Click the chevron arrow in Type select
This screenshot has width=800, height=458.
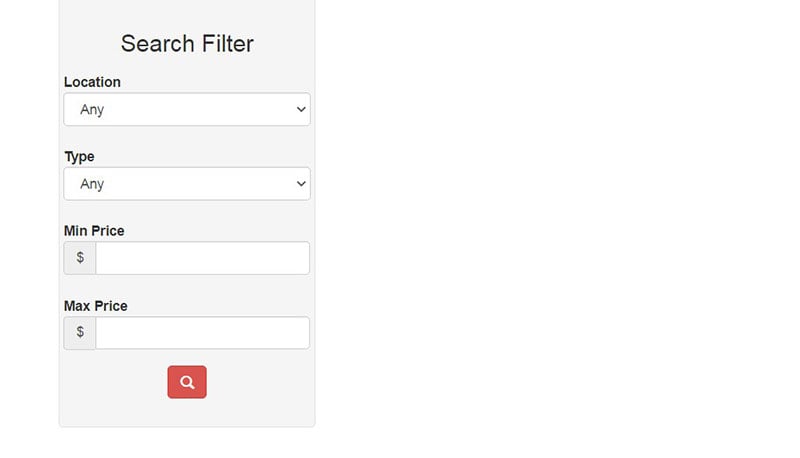pos(301,184)
